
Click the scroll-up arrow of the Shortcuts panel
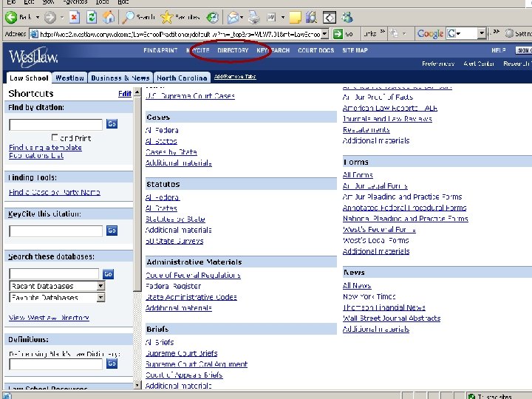(x=137, y=92)
